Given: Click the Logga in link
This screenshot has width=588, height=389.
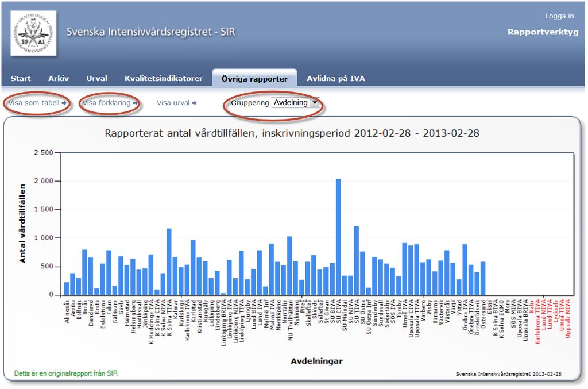Looking at the screenshot, I should (559, 16).
